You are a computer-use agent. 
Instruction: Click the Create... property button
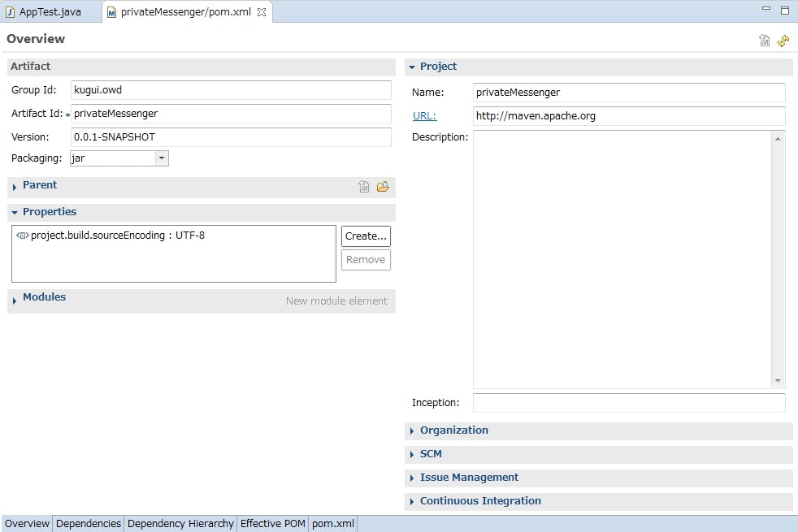(x=366, y=236)
